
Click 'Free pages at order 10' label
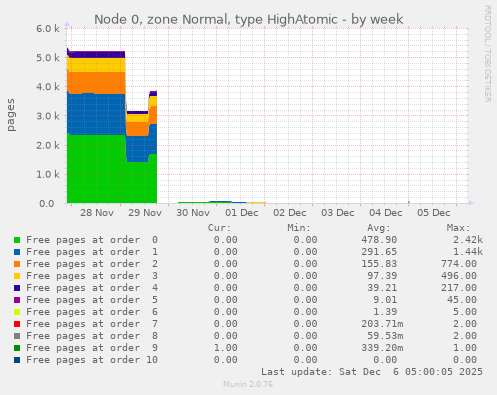tap(92, 360)
